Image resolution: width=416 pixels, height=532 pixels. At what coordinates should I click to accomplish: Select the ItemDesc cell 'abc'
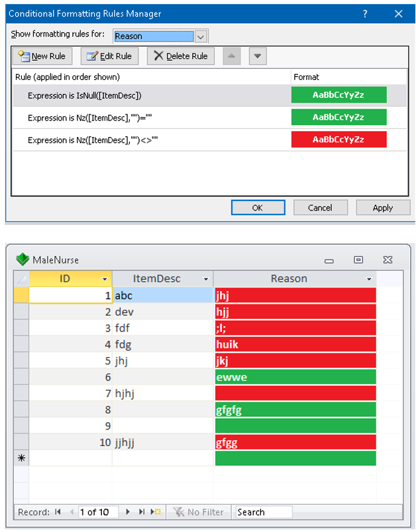point(163,295)
